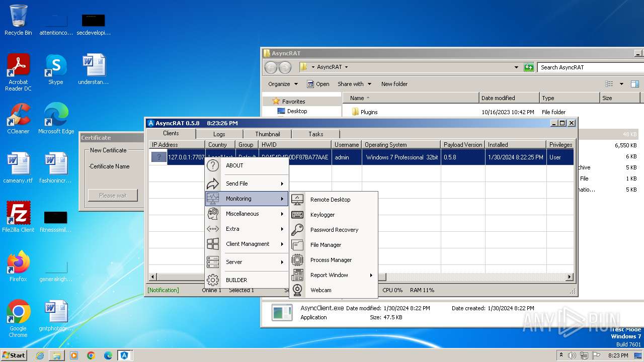
Task: Expand the Report Window submenu arrow
Action: point(371,275)
